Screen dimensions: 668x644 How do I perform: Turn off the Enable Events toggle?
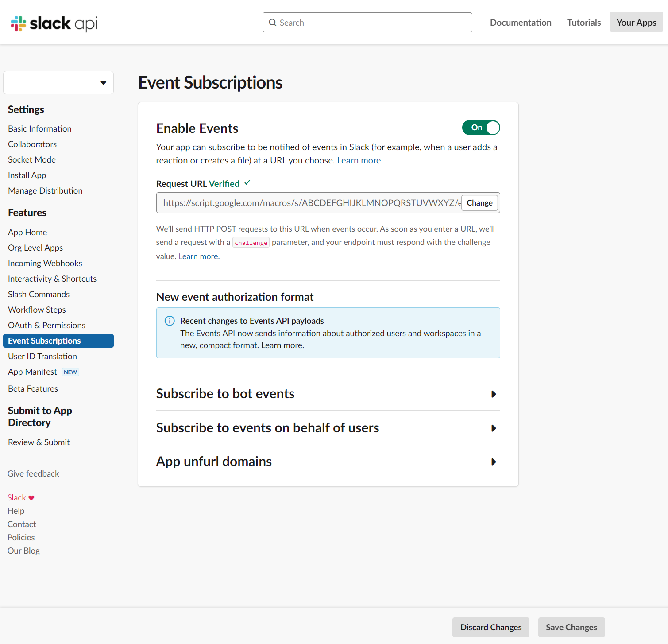point(481,128)
